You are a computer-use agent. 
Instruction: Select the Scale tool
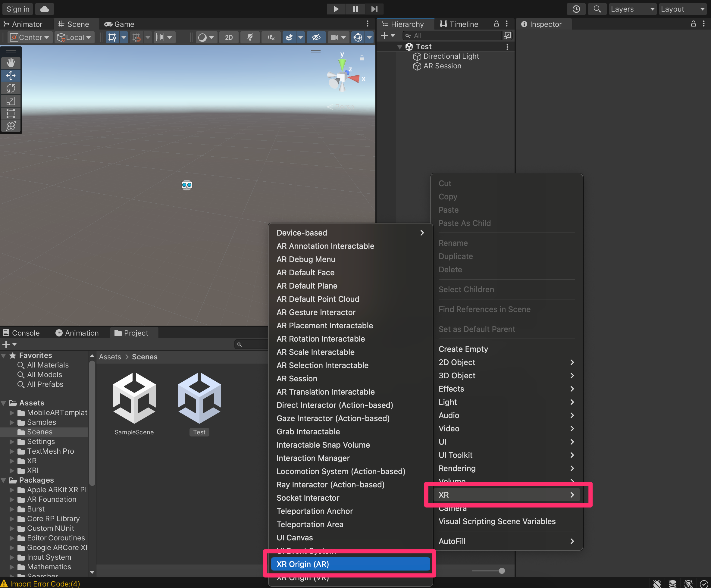(x=11, y=101)
